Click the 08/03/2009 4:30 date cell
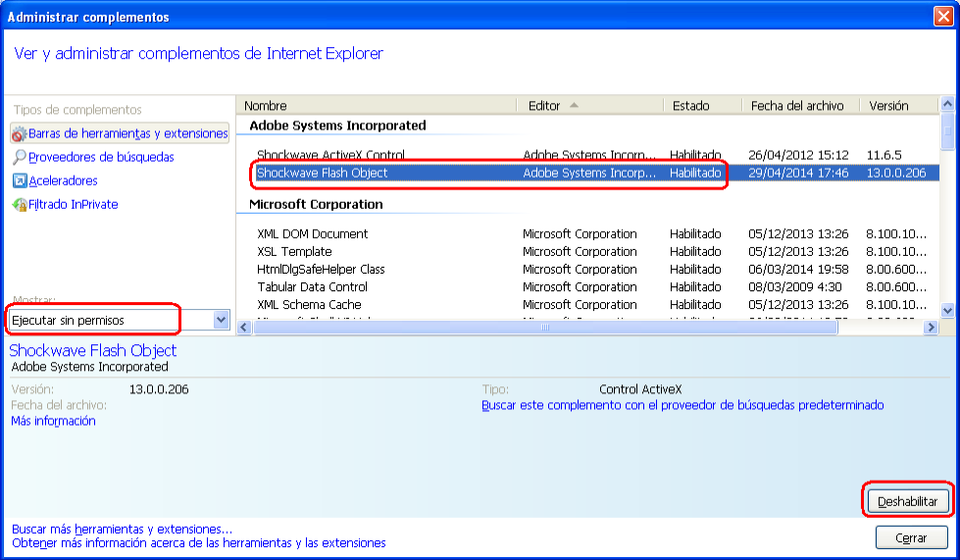 [794, 287]
